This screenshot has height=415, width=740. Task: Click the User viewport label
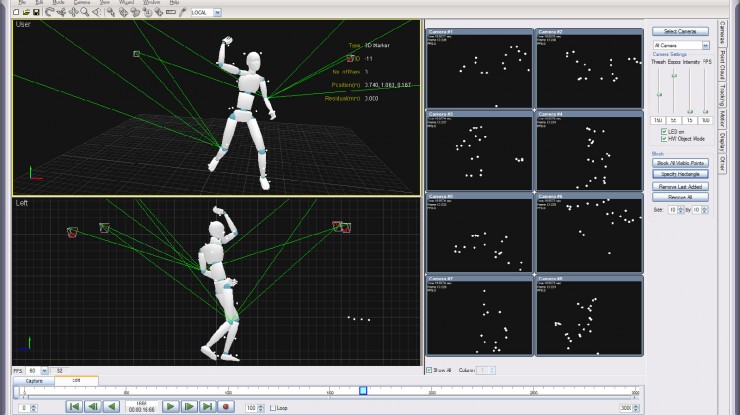[x=23, y=24]
